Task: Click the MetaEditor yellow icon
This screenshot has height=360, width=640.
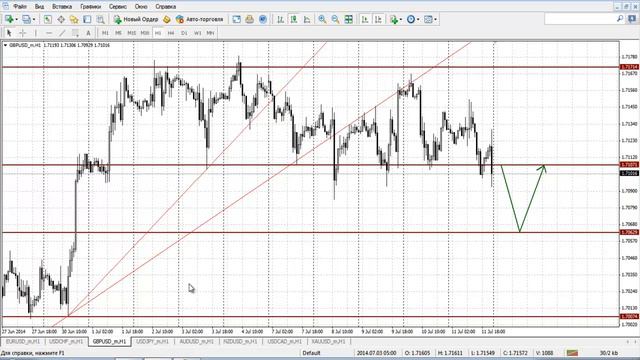Action: pos(167,19)
